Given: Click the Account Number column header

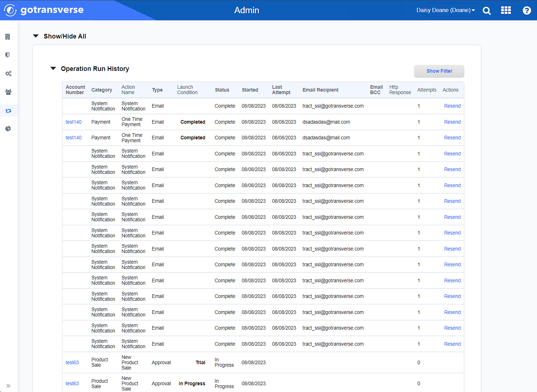Looking at the screenshot, I should click(x=75, y=90).
